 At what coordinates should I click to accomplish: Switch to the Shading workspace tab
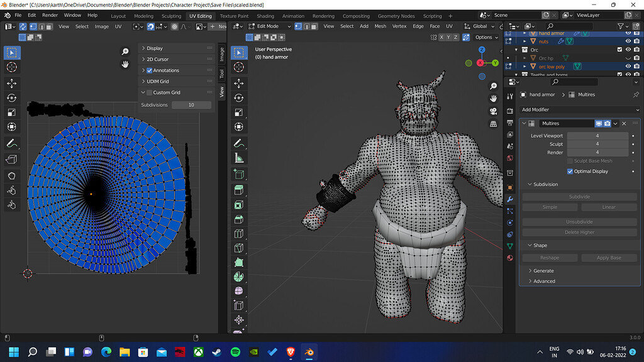click(264, 16)
